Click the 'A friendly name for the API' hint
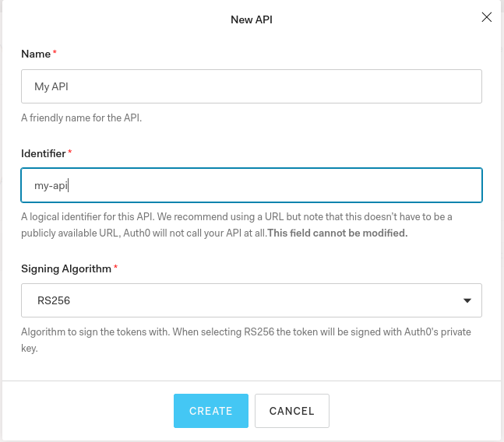The image size is (504, 442). coord(81,118)
